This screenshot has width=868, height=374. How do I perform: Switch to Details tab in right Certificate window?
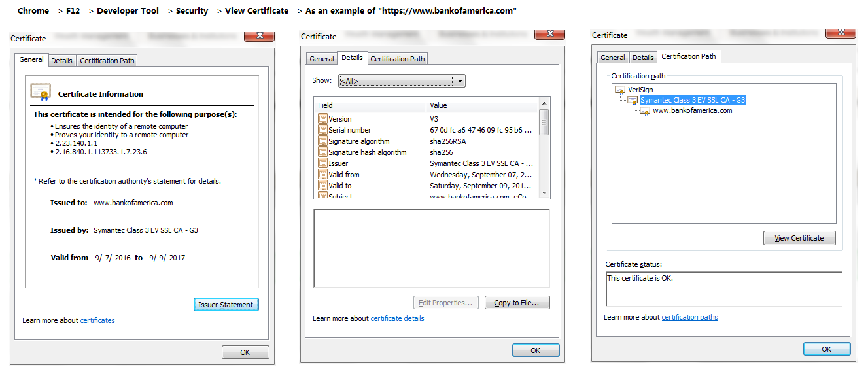[x=643, y=58]
